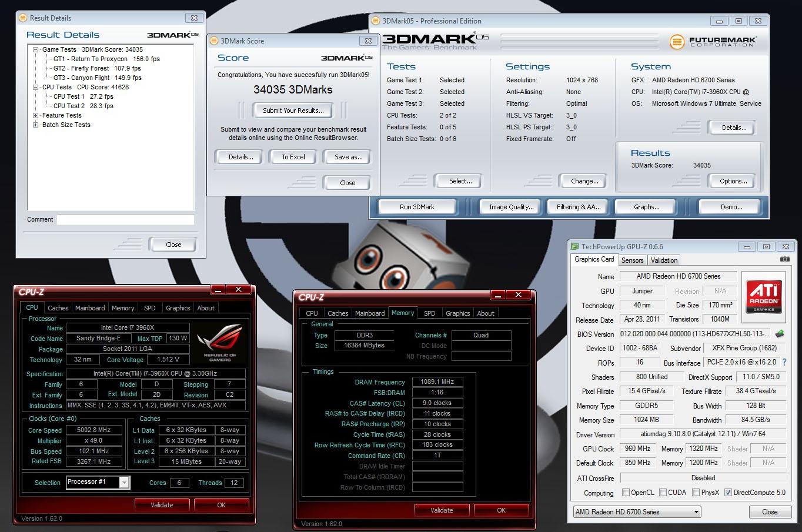This screenshot has width=802, height=532.
Task: Select CPU Test 1 row
Action: [x=83, y=96]
